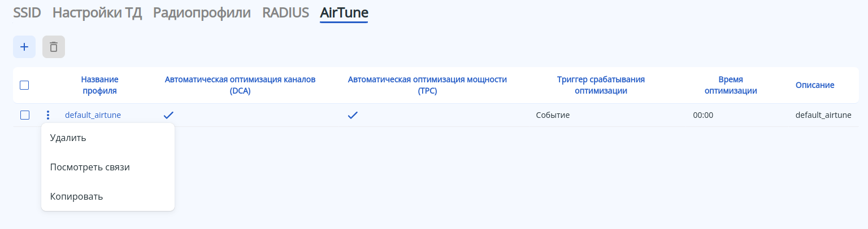Switch to the SSID tab
The height and width of the screenshot is (229, 868).
coord(27,12)
